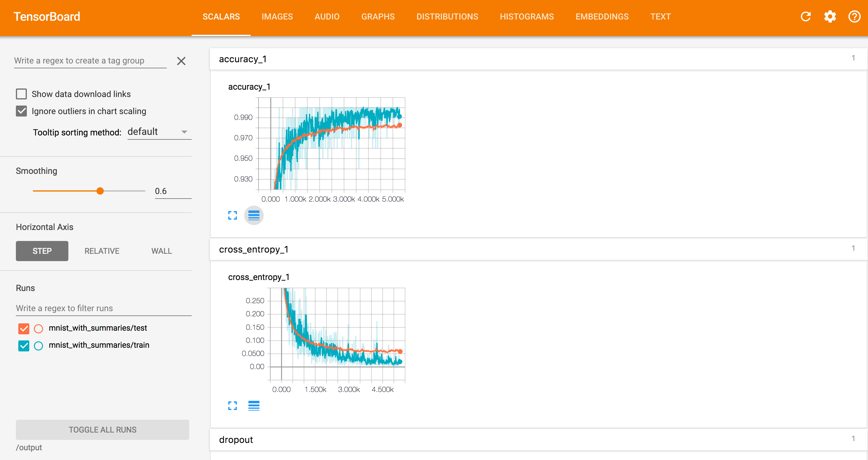The width and height of the screenshot is (868, 460).
Task: Click the TOGGLE ALL RUNS button
Action: (102, 429)
